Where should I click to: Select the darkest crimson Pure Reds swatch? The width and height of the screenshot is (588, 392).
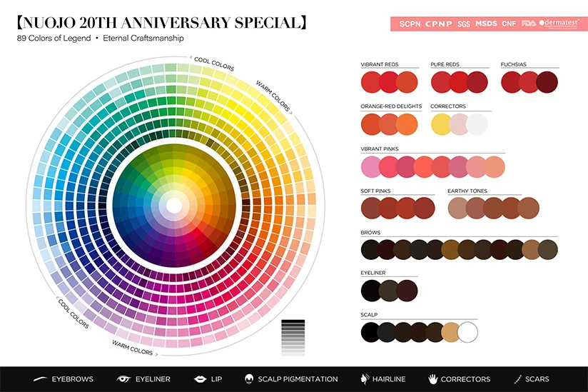pyautogui.click(x=477, y=82)
